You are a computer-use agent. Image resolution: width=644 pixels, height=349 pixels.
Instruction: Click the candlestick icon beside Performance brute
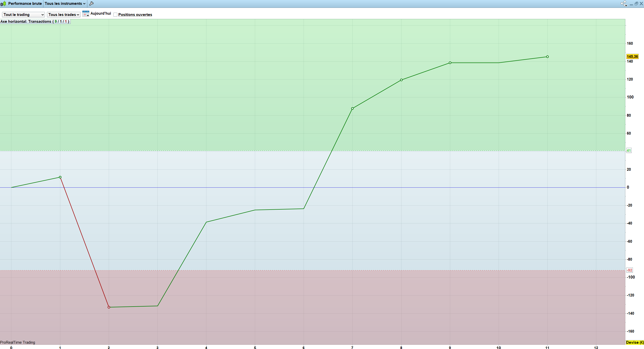3,4
